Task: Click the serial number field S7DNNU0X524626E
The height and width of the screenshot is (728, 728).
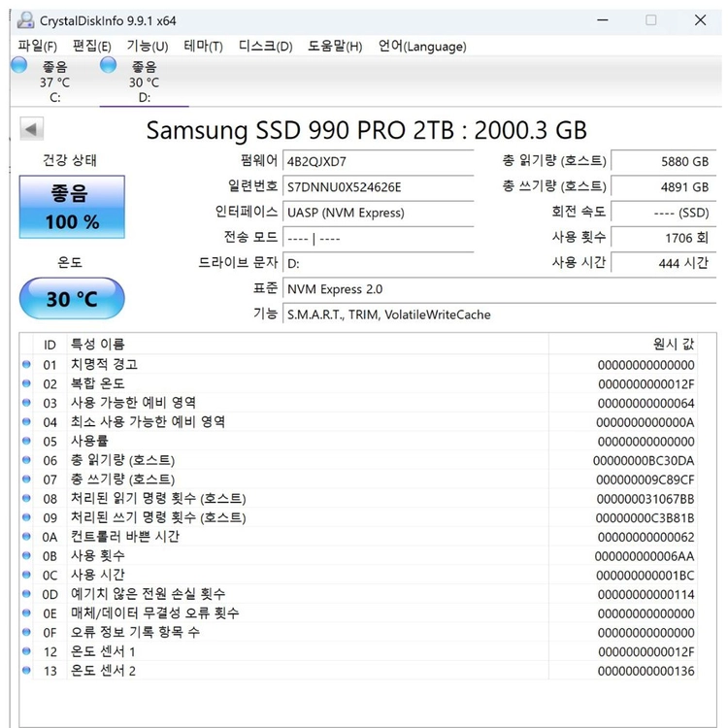Action: [x=378, y=186]
